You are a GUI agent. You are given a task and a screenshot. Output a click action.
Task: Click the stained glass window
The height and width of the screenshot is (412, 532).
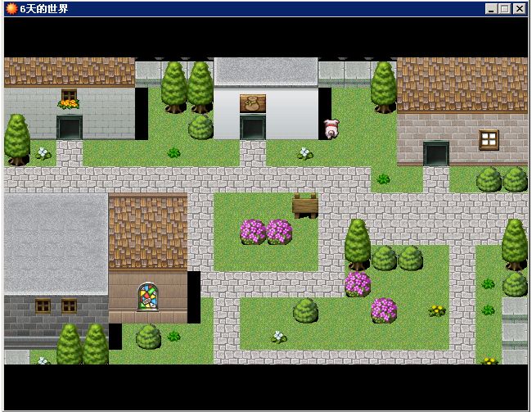148,296
